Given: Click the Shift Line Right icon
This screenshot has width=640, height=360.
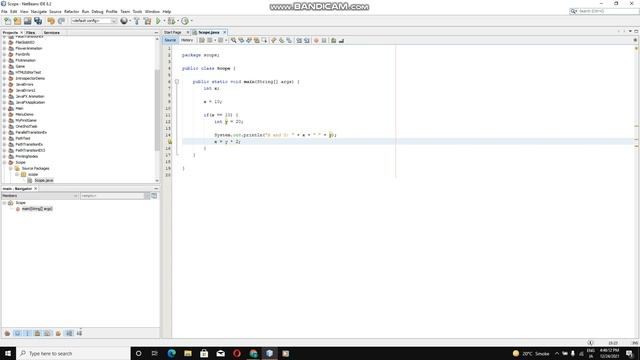Looking at the screenshot, I should click(307, 40).
